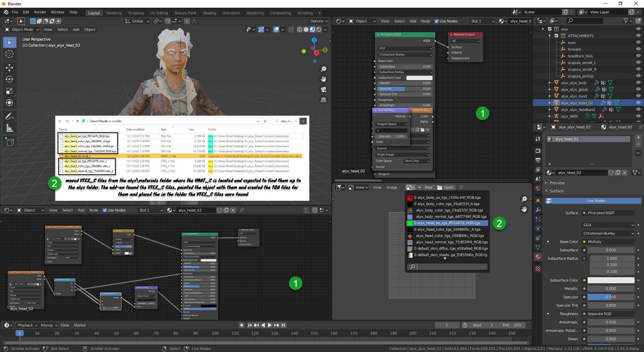The image size is (644, 352).
Task: Open the File menu
Action: (x=15, y=12)
